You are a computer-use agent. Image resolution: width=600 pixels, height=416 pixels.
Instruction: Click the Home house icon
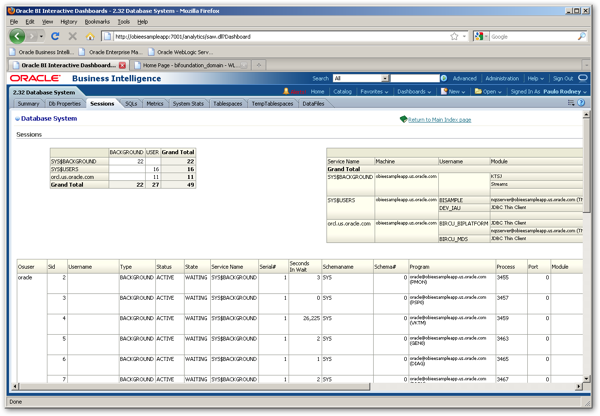coord(90,36)
